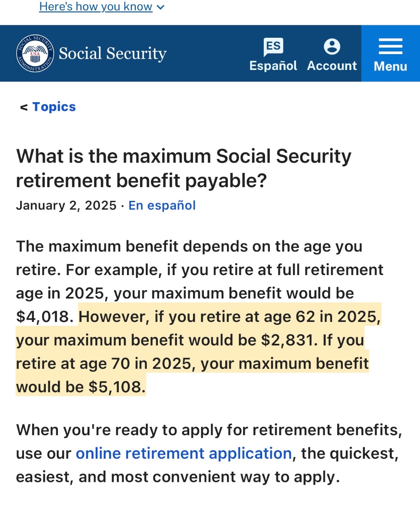Viewport: 420px width, 515px height.
Task: Click the Account person silhouette icon
Action: (332, 47)
